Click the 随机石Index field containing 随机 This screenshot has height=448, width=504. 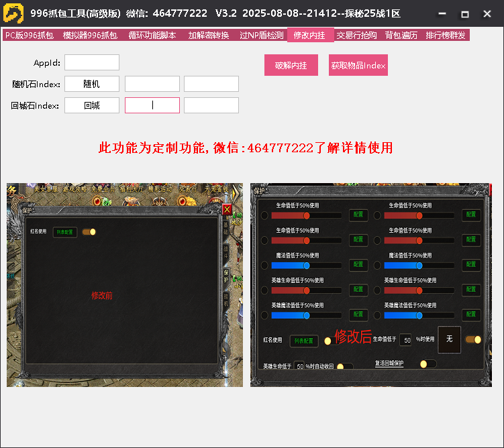click(92, 84)
